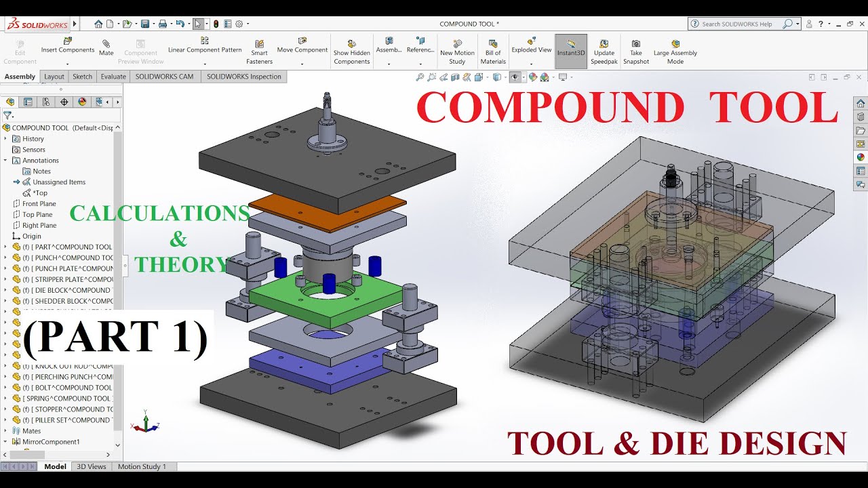Open the 3D Views bottom tab

tap(92, 466)
